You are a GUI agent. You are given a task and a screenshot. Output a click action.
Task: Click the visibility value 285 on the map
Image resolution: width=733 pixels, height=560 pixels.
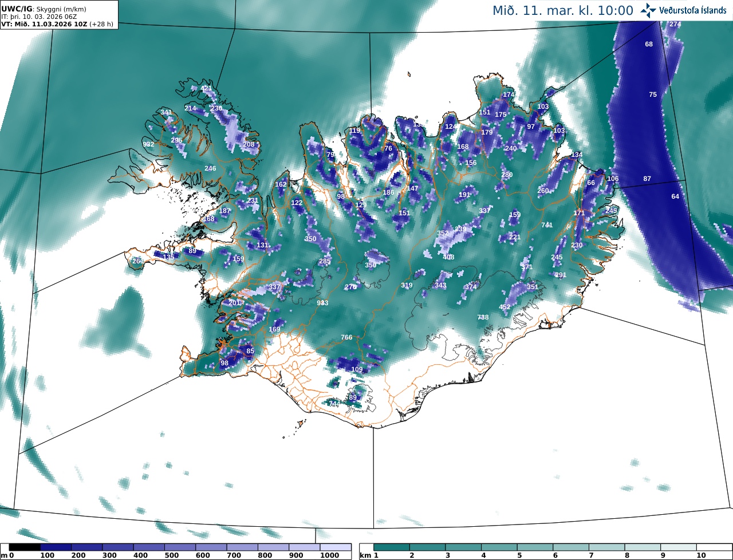click(x=325, y=262)
